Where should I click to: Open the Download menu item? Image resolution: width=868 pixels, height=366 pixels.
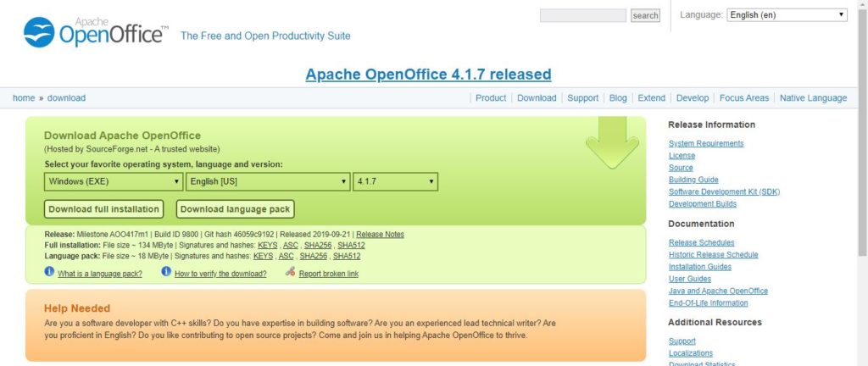(x=537, y=98)
